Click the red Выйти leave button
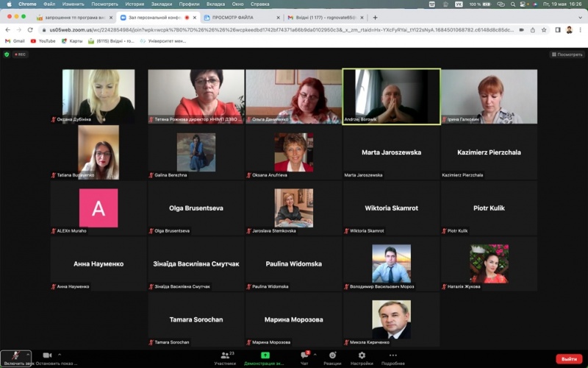The image size is (588, 368). point(568,358)
